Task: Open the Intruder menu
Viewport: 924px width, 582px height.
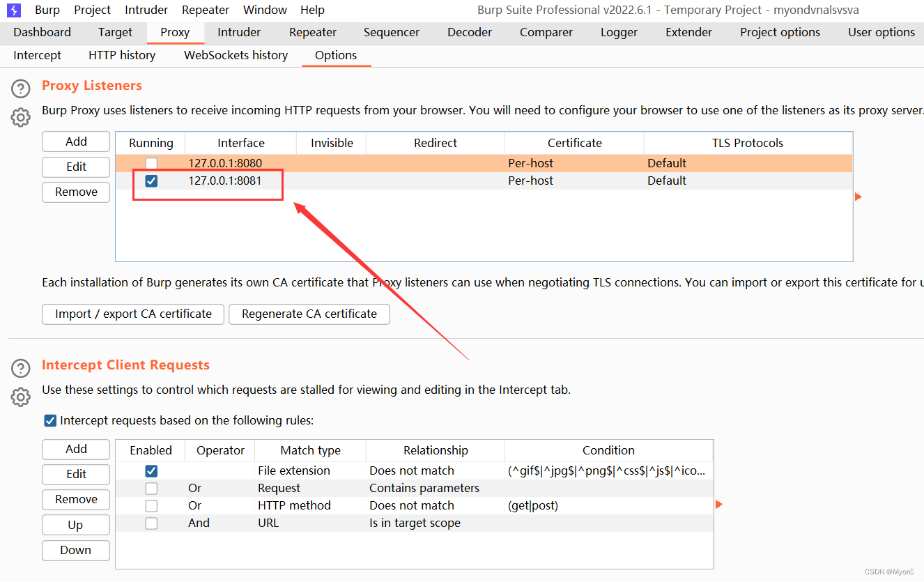Action: (146, 10)
